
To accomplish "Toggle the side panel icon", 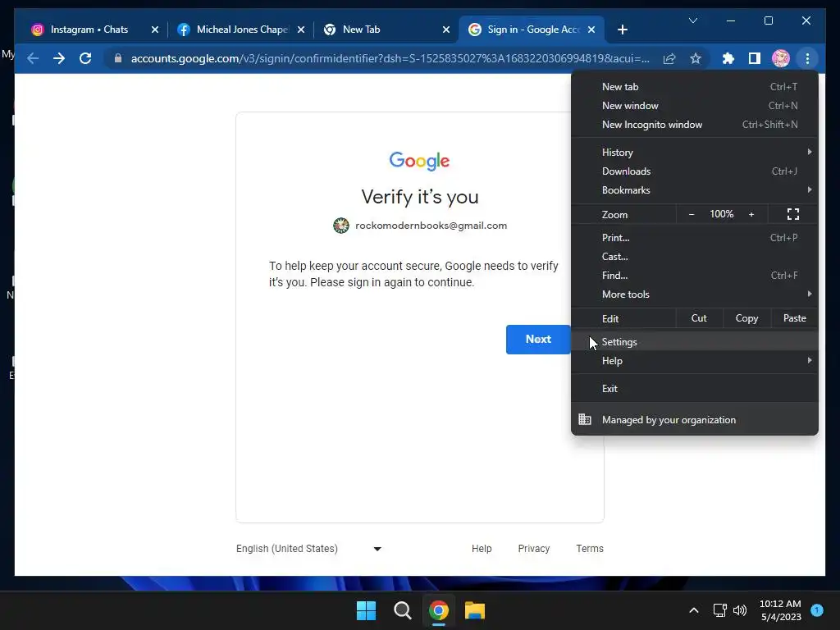I will point(755,58).
